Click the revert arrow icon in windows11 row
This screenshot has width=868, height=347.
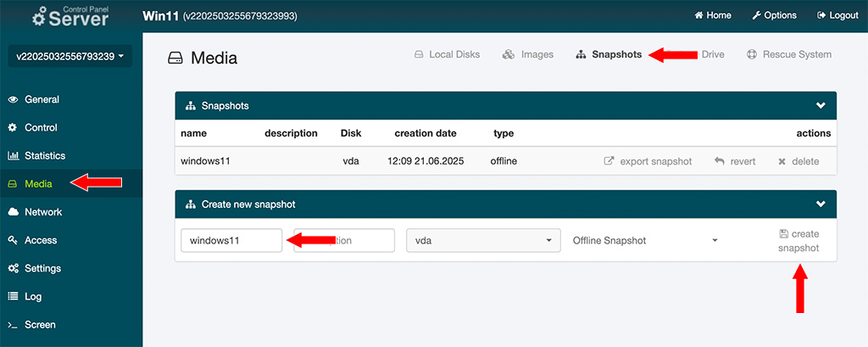pos(720,161)
